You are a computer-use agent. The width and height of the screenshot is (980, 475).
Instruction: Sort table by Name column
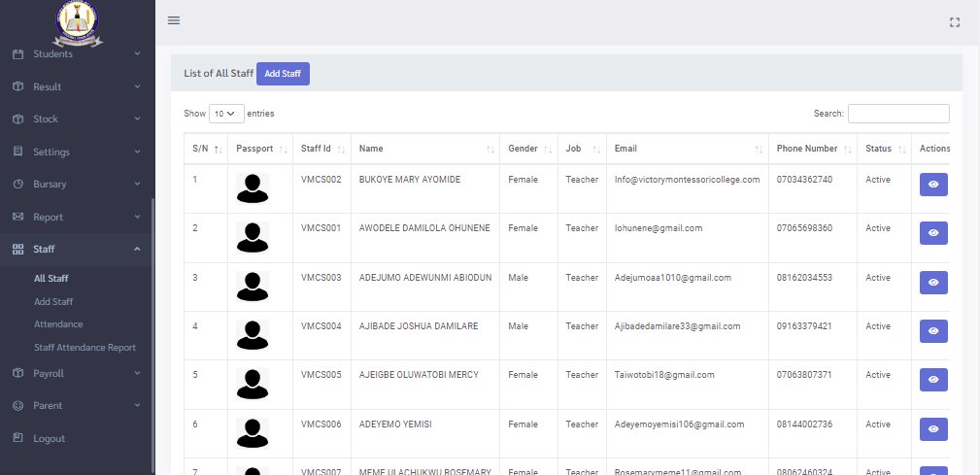[x=425, y=149]
